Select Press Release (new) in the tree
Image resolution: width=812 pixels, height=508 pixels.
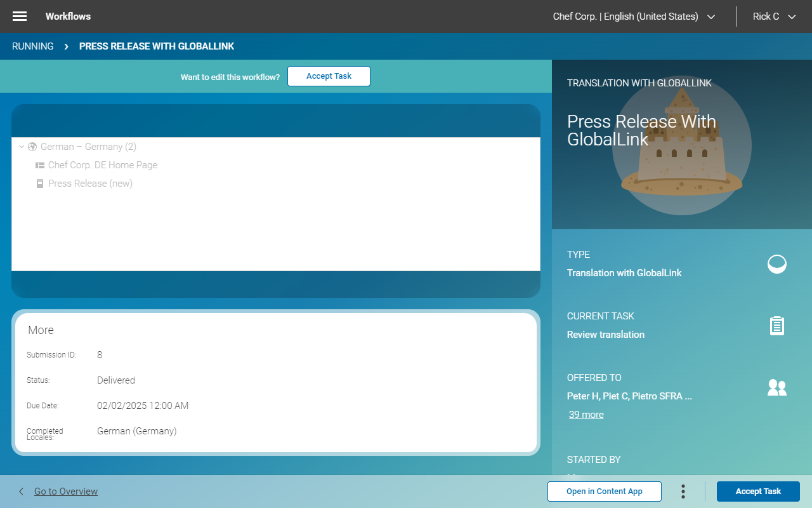pyautogui.click(x=91, y=183)
